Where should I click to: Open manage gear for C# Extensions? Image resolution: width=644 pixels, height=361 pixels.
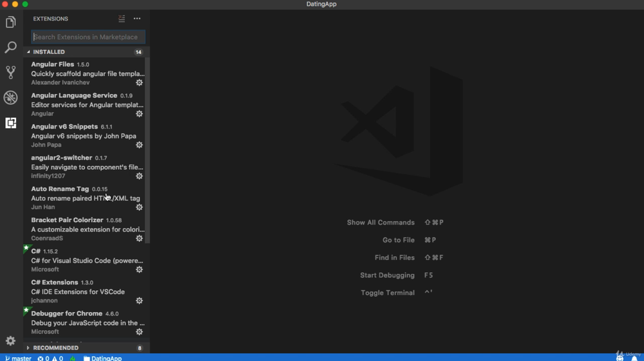(139, 301)
